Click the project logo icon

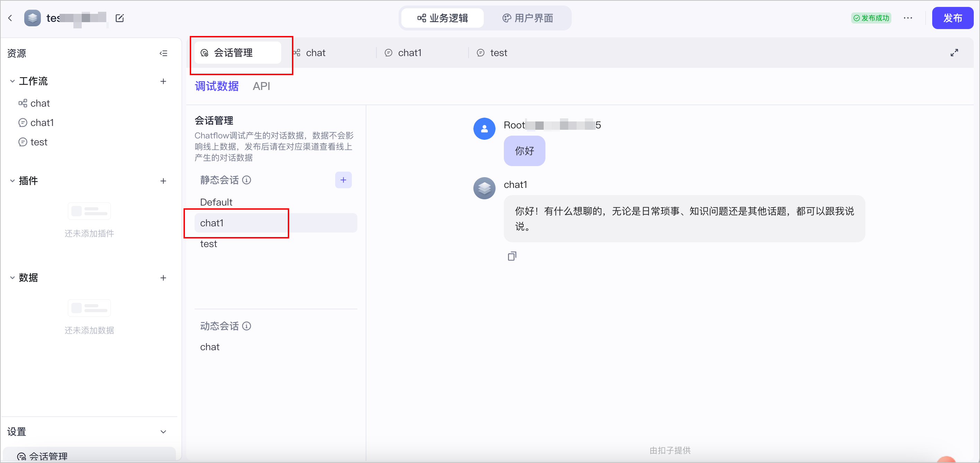(32, 18)
